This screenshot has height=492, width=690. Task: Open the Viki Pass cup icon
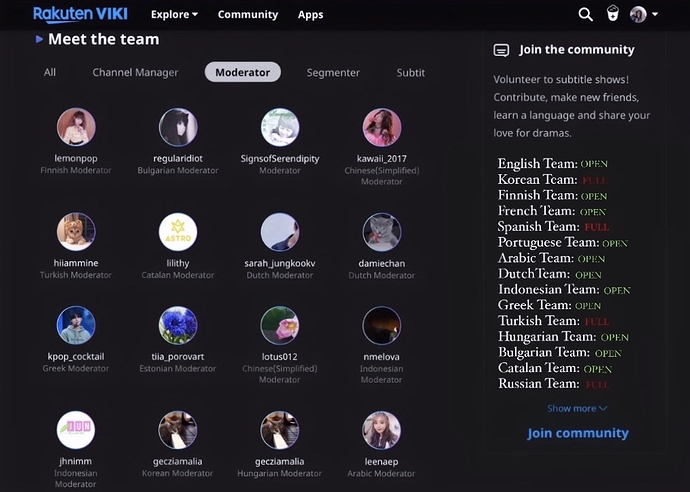coord(613,14)
